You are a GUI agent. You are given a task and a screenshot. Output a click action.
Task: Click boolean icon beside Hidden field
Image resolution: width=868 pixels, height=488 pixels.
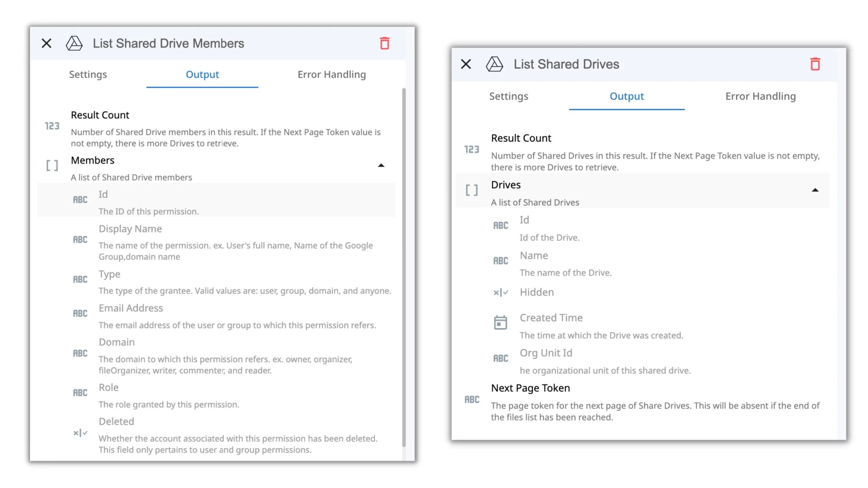click(x=500, y=292)
